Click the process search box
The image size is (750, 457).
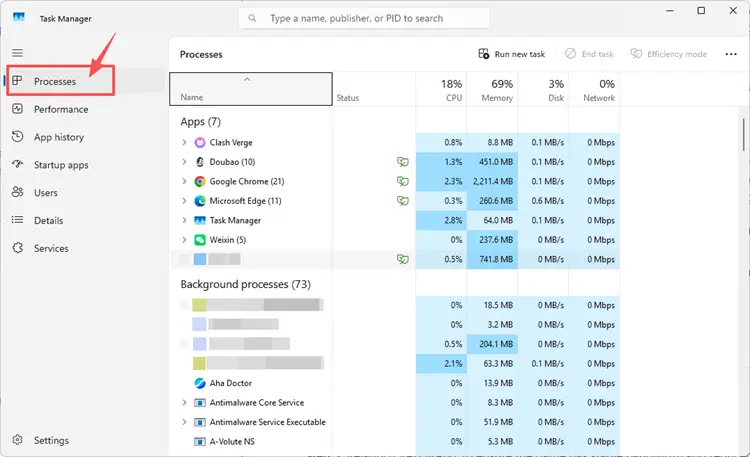[x=364, y=18]
